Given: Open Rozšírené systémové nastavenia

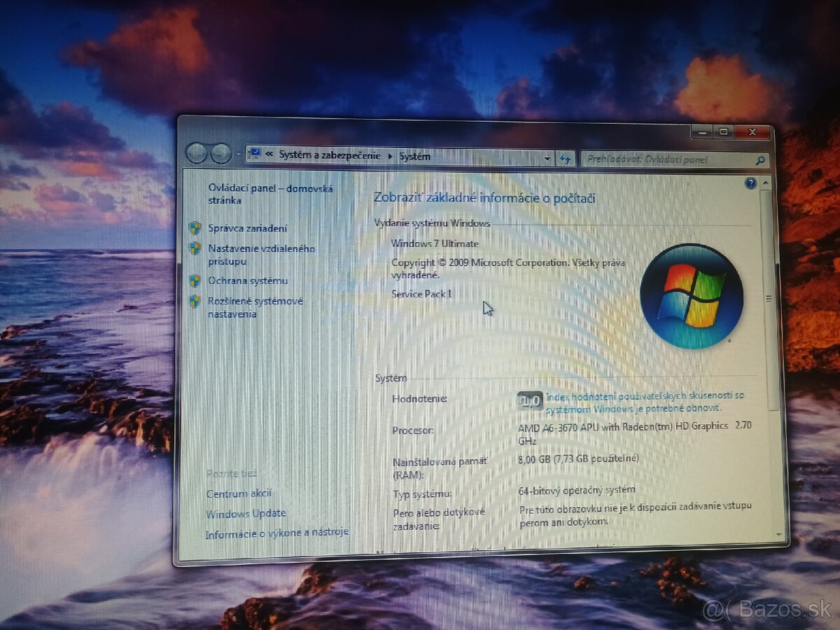Looking at the screenshot, I should point(255,307).
